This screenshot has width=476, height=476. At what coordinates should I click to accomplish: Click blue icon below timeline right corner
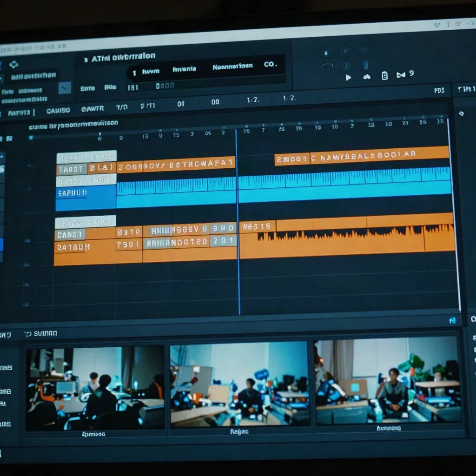click(x=452, y=321)
